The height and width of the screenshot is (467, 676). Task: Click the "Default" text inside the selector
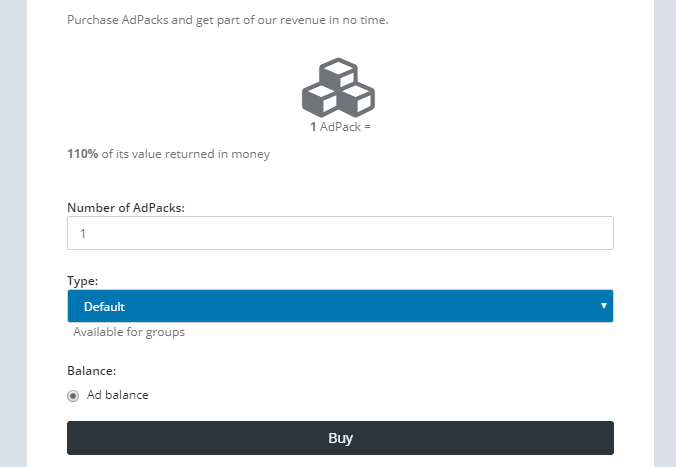(x=104, y=307)
